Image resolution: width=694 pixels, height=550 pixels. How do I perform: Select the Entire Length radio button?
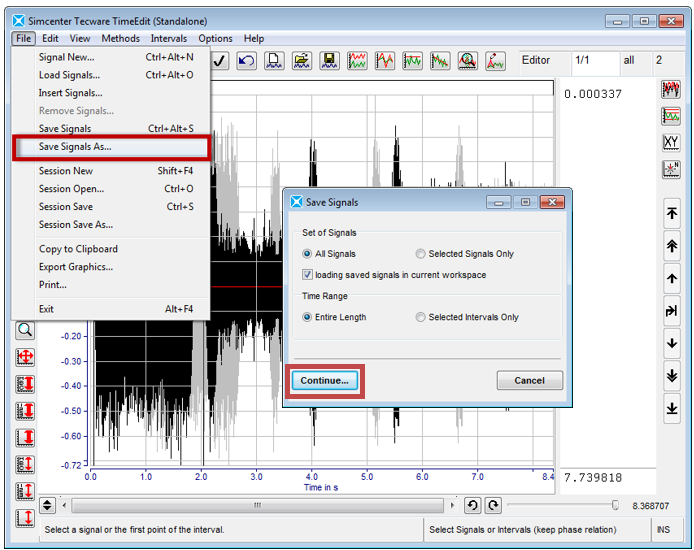[x=307, y=317]
